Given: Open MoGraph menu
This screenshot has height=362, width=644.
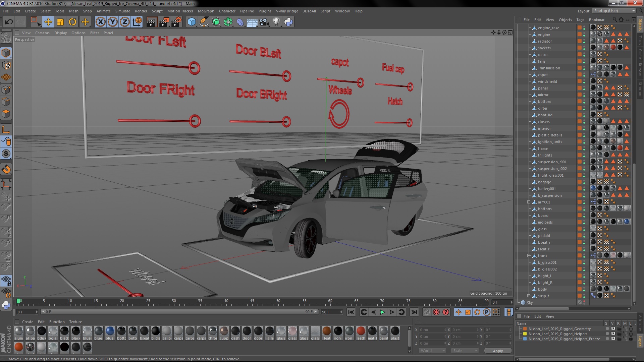Looking at the screenshot, I should pyautogui.click(x=206, y=11).
